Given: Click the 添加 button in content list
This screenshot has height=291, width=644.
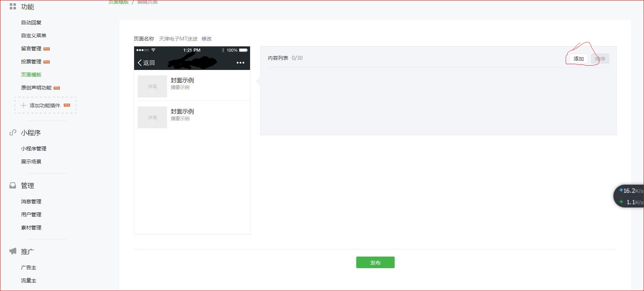Looking at the screenshot, I should (578, 59).
